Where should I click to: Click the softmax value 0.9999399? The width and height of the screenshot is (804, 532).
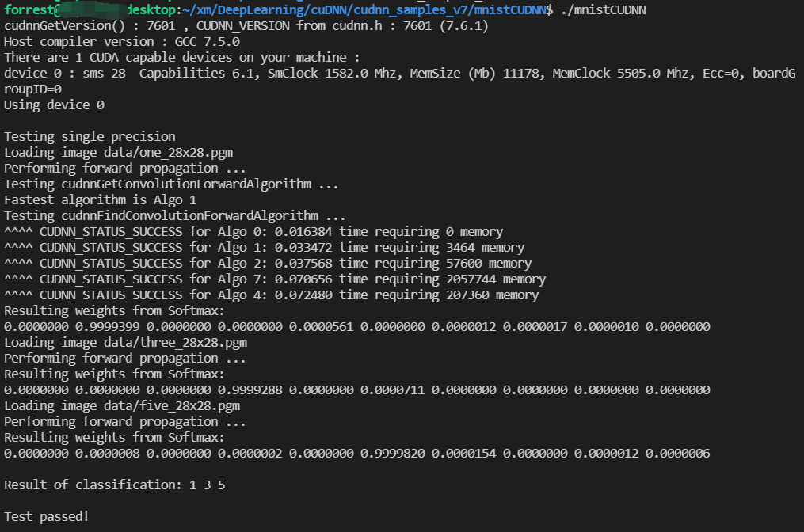click(x=107, y=327)
